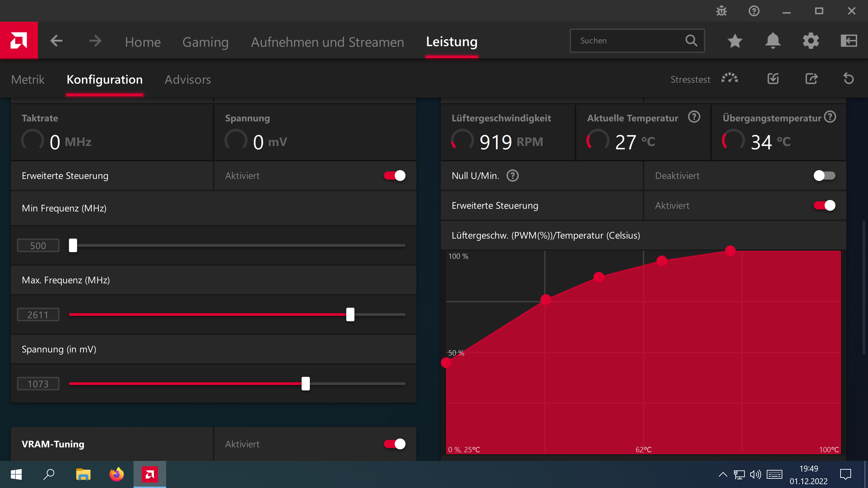
Task: Open settings gear icon
Action: 811,41
